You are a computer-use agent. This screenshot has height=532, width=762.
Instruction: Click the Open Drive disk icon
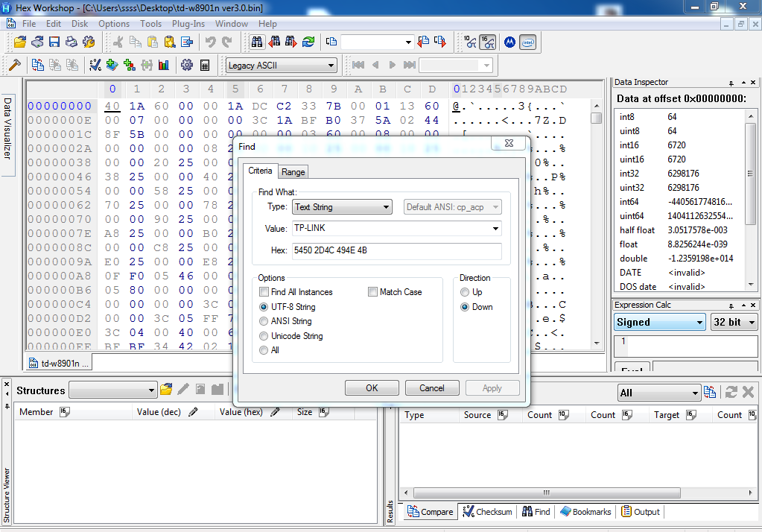pos(37,42)
